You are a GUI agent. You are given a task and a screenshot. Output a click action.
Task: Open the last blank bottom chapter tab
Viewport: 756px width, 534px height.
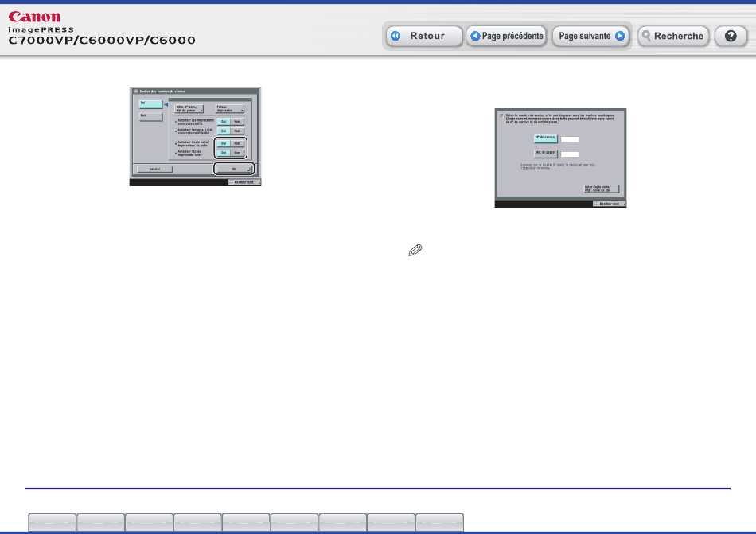(x=439, y=522)
